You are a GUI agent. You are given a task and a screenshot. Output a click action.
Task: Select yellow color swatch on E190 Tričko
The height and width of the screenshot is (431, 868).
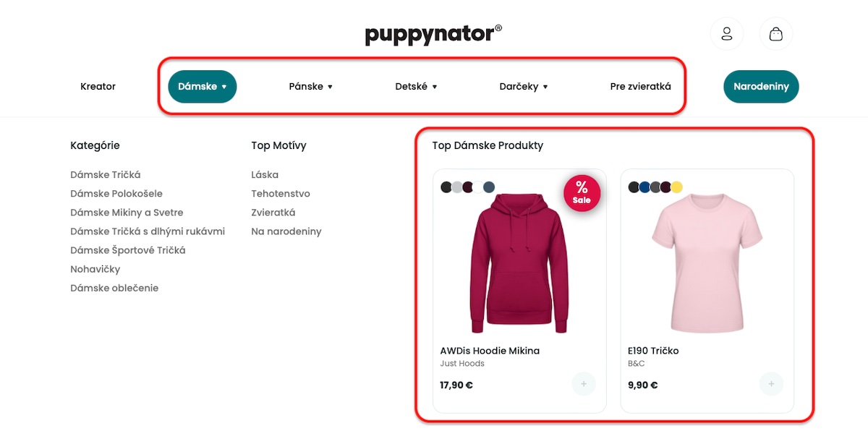[676, 187]
